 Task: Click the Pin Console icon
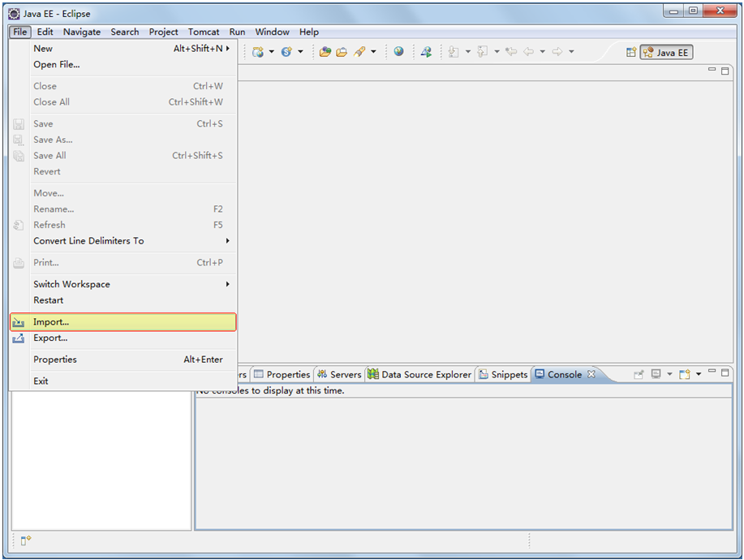pos(639,374)
